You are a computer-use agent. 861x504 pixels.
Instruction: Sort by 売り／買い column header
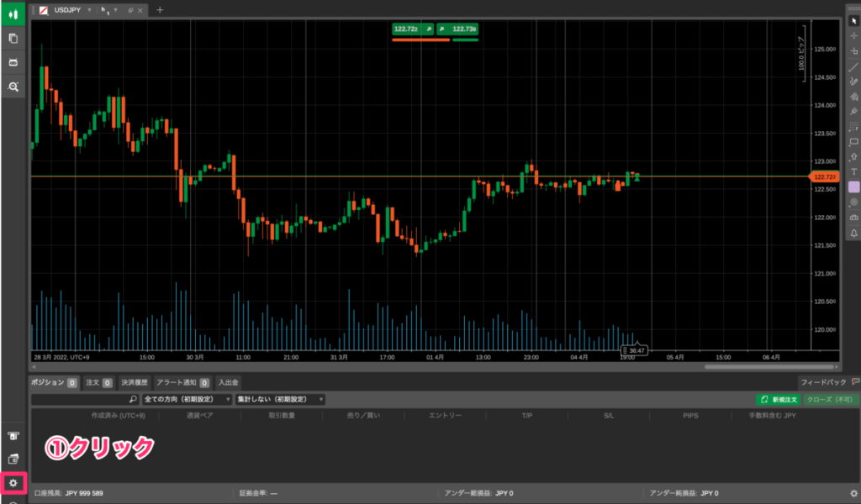[363, 416]
